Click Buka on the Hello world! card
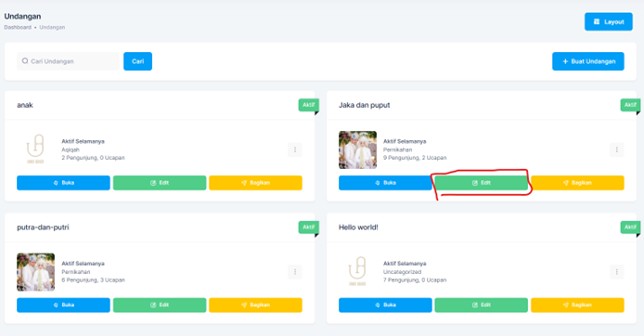The height and width of the screenshot is (336, 644). 385,304
